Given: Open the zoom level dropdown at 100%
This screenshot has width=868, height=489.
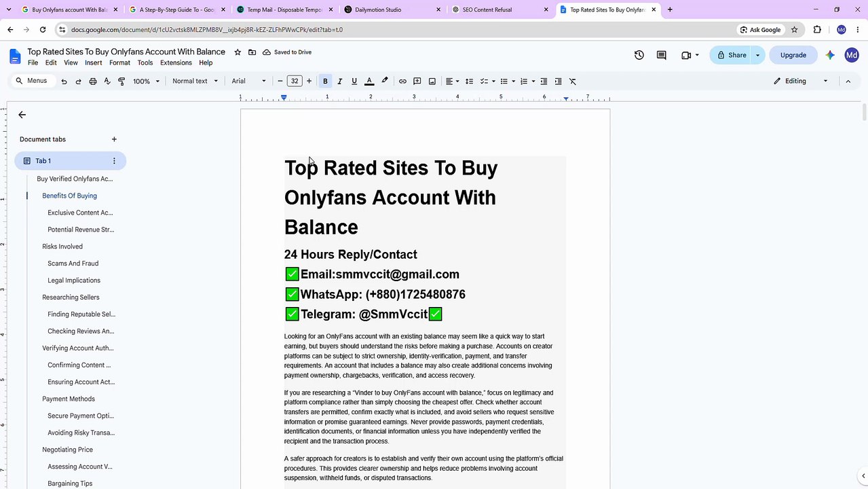Looking at the screenshot, I should coord(146,81).
